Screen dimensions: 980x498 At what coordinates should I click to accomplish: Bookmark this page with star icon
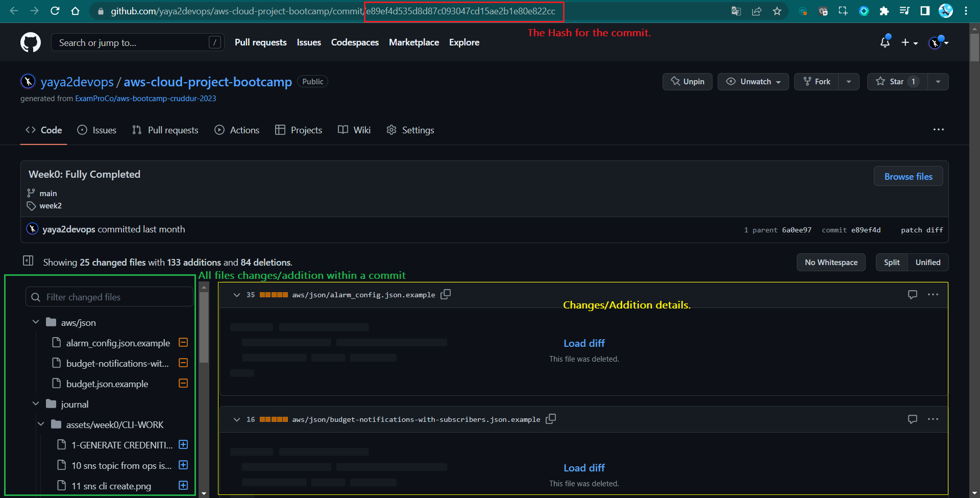coord(777,11)
